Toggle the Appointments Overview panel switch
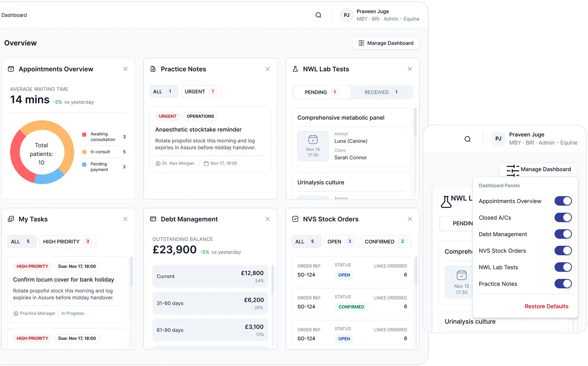Image resolution: width=588 pixels, height=366 pixels. point(563,201)
